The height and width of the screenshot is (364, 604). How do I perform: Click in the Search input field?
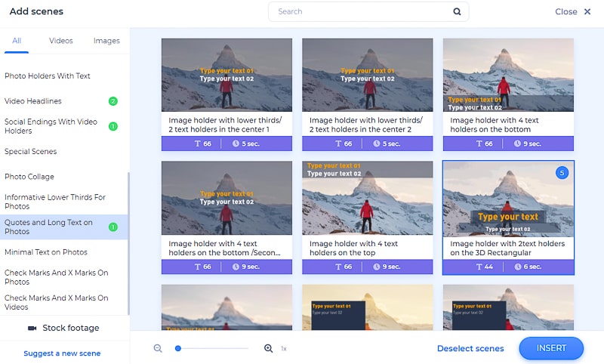click(x=368, y=11)
